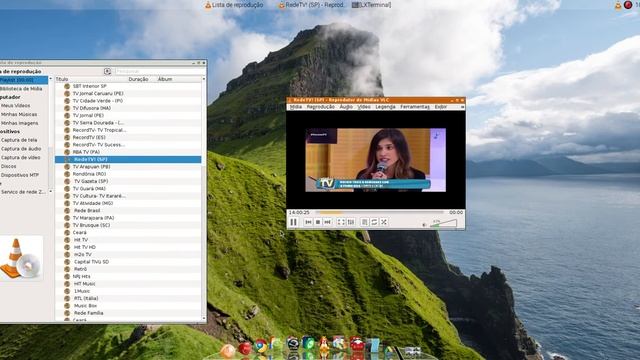Select Biblioteca de Mídia in sidebar
Viewport: 640px width, 360px height.
coord(21,89)
